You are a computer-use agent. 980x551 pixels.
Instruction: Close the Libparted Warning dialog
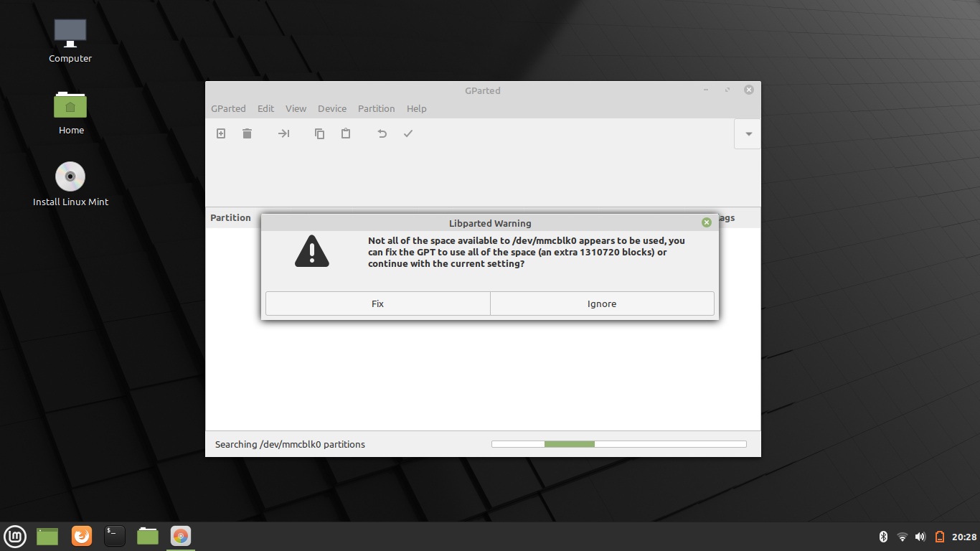point(707,222)
